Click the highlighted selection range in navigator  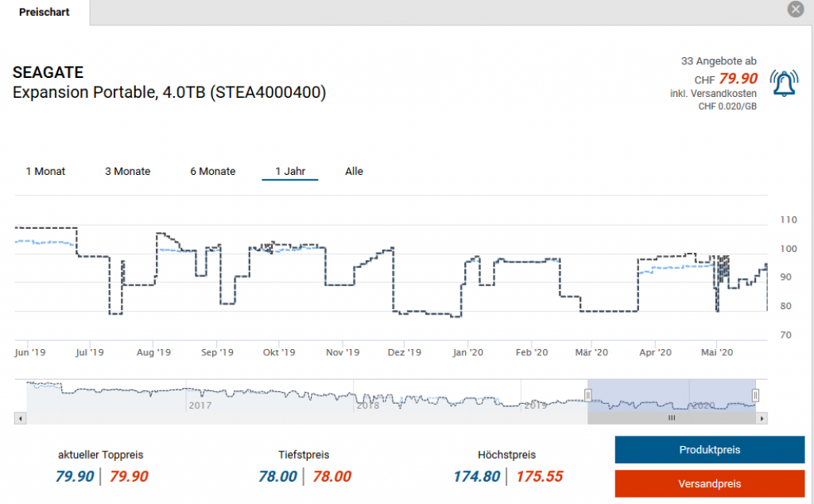tap(671, 395)
